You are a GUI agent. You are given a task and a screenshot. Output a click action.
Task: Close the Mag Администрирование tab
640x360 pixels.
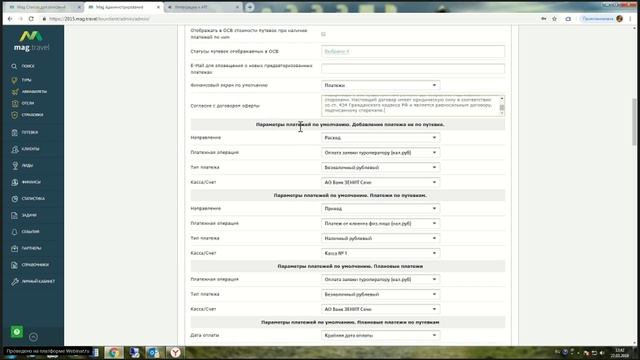click(x=158, y=7)
